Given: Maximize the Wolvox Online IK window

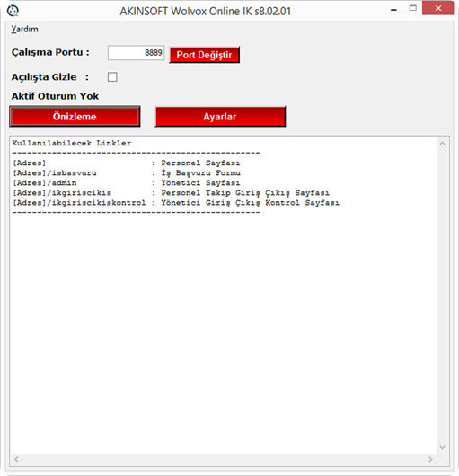Looking at the screenshot, I should tap(413, 8).
